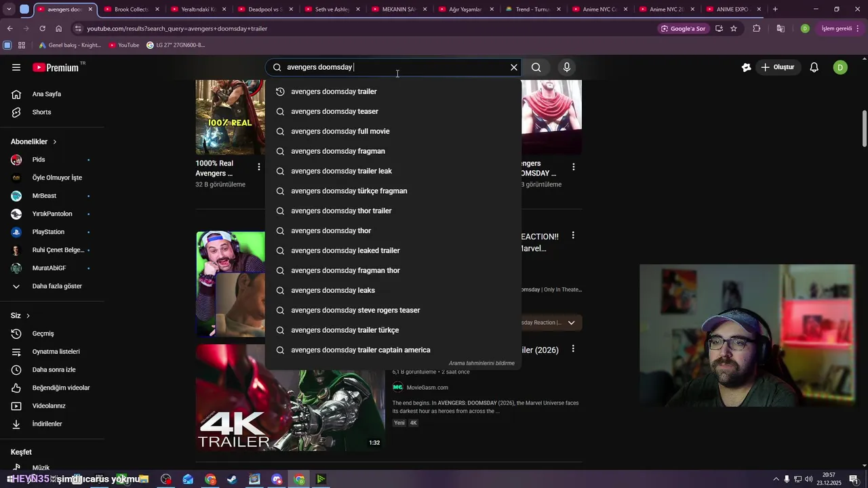Open more options for 100% Real Avengers video

258,167
